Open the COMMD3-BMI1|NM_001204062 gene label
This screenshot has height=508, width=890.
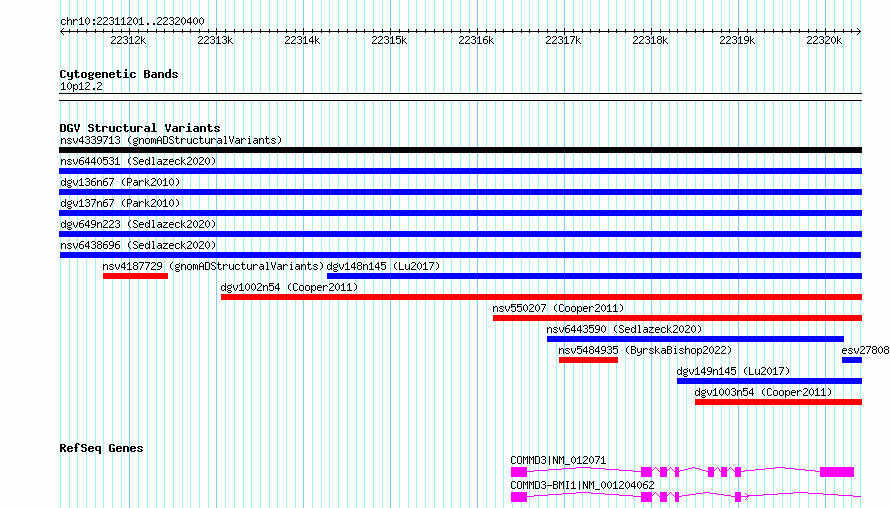[582, 485]
